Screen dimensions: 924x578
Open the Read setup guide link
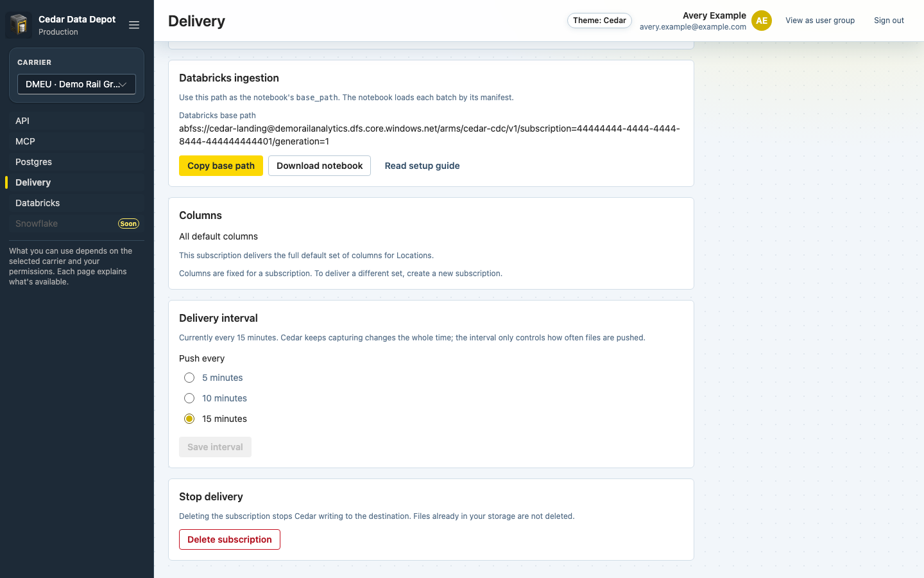click(x=422, y=166)
